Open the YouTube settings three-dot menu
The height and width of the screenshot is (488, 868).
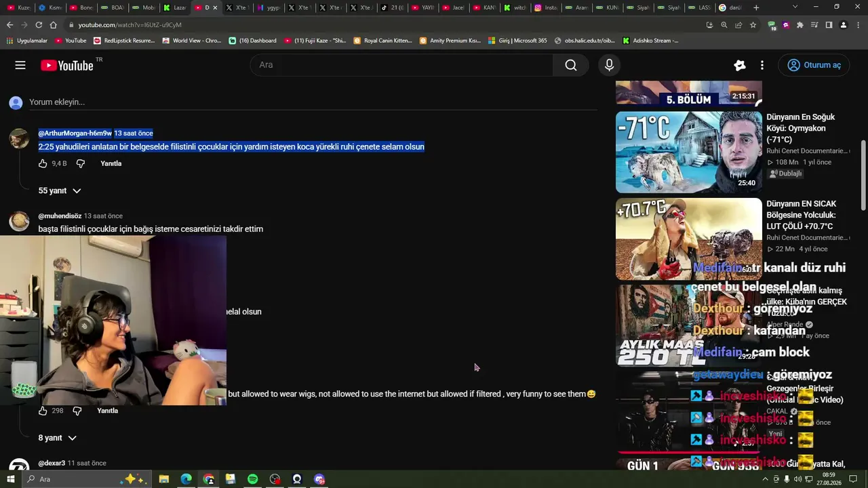762,65
